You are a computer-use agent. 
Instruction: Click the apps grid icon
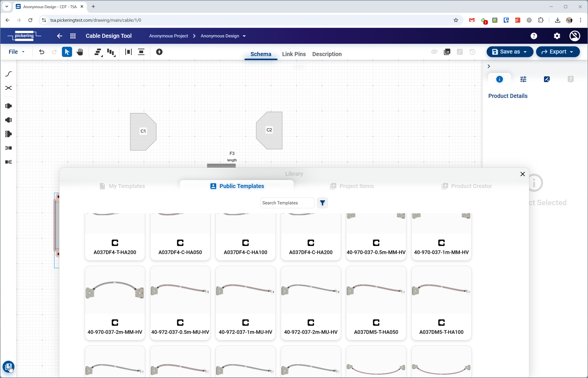pos(73,36)
